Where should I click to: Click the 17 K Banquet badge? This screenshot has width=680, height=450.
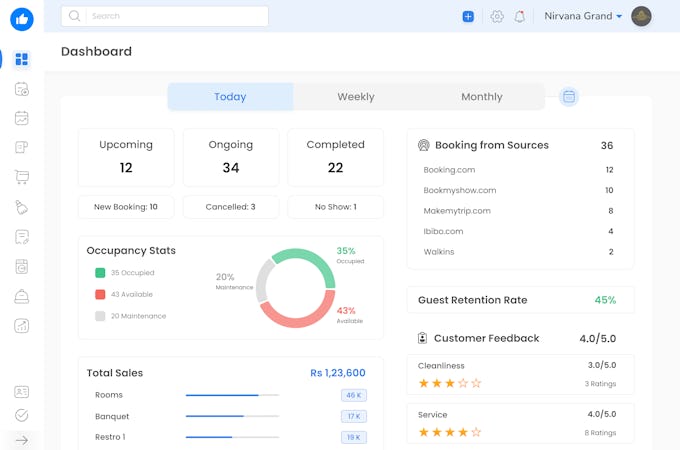pos(354,417)
